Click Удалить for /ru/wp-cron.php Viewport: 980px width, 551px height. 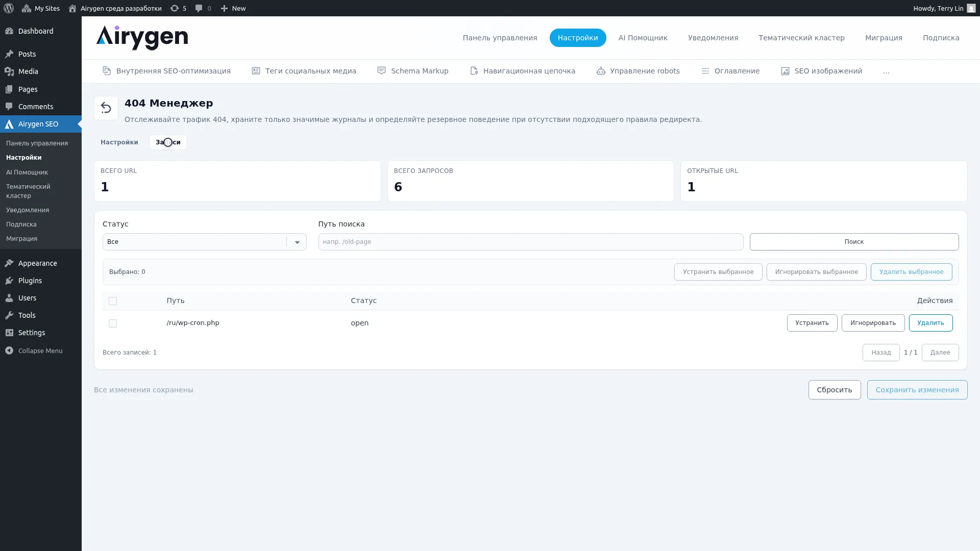930,323
